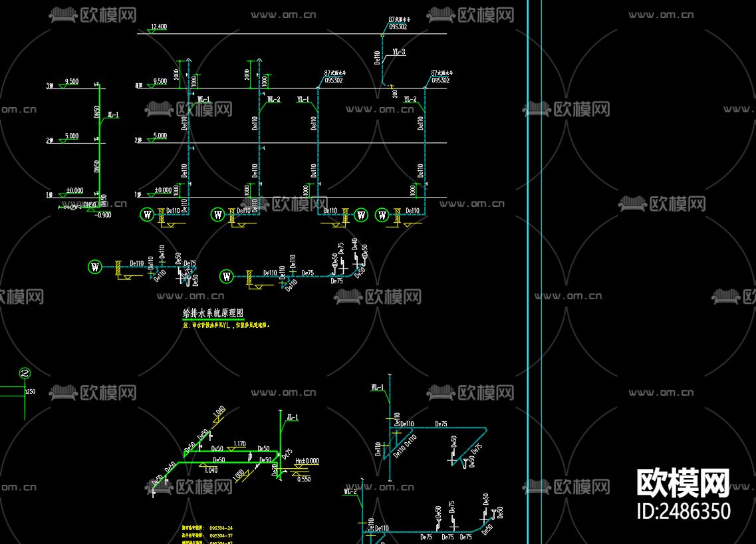Screen dimensions: 756x544
Task: Click JL-1 label beside the DN50 riser
Action: [113, 115]
